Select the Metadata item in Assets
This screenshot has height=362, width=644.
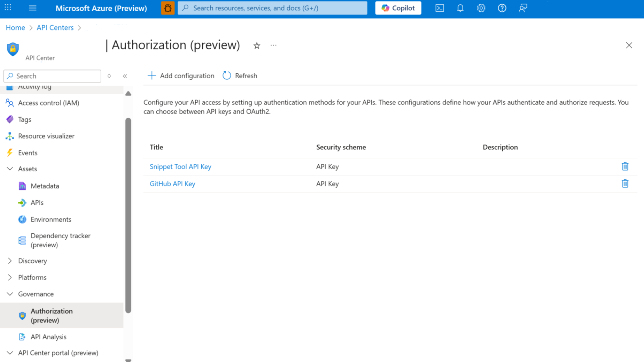pyautogui.click(x=45, y=186)
